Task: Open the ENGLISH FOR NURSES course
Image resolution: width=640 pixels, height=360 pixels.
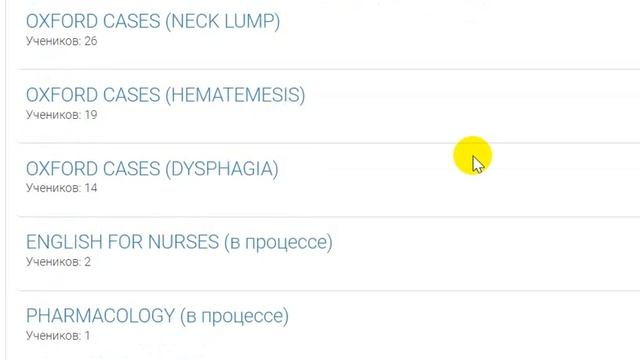Action: click(179, 242)
